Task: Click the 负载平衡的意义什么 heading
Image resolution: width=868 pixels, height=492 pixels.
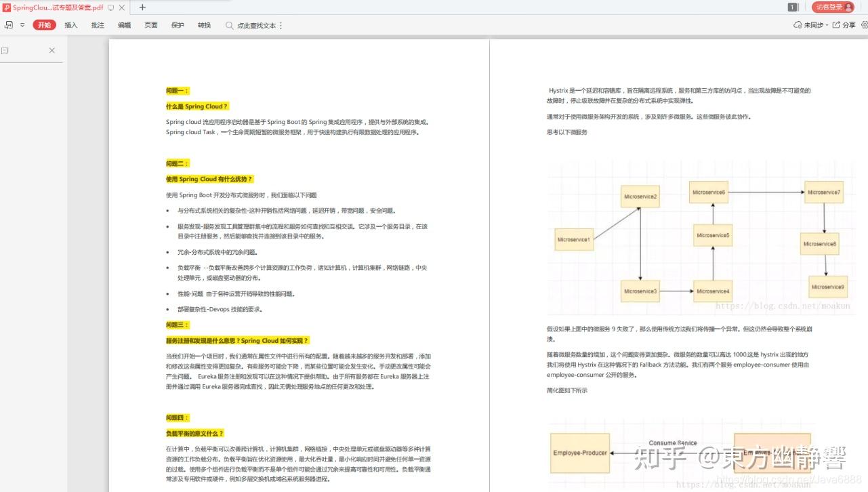Action: pyautogui.click(x=194, y=433)
